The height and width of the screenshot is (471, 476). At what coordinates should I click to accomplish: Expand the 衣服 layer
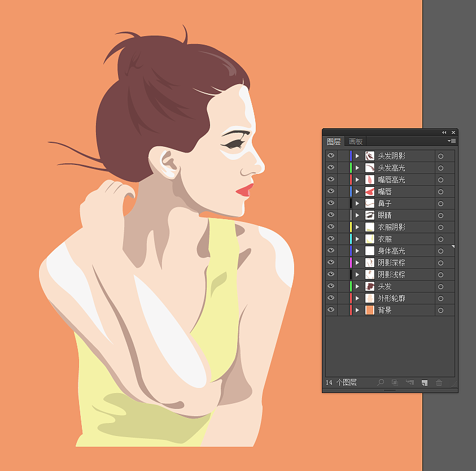357,239
